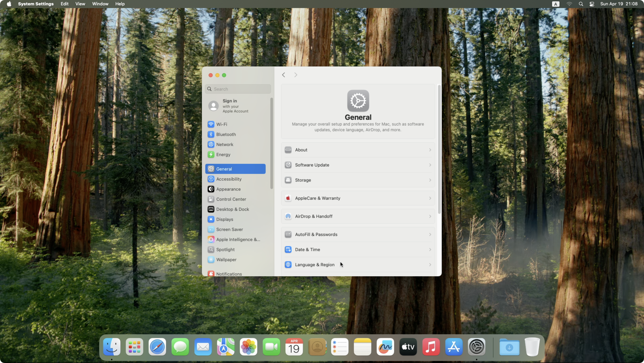Open the Apple menu
Viewport: 644px width, 363px height.
pos(9,4)
